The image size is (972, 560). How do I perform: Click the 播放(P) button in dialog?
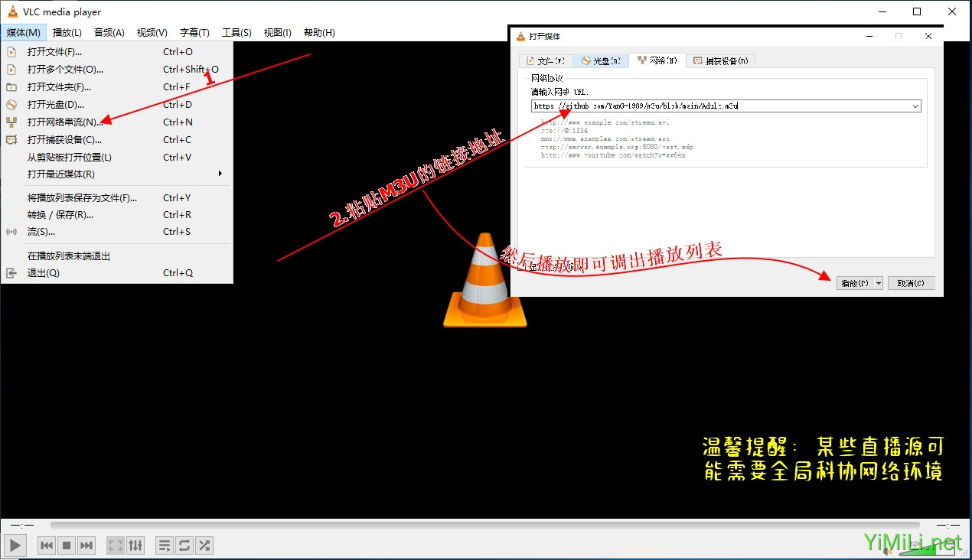(x=855, y=283)
